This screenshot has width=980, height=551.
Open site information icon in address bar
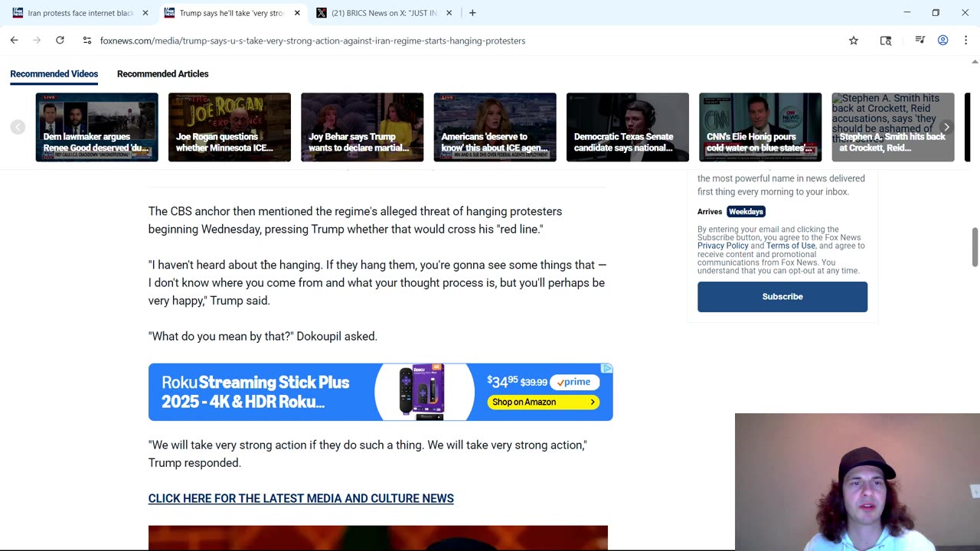[x=87, y=41]
